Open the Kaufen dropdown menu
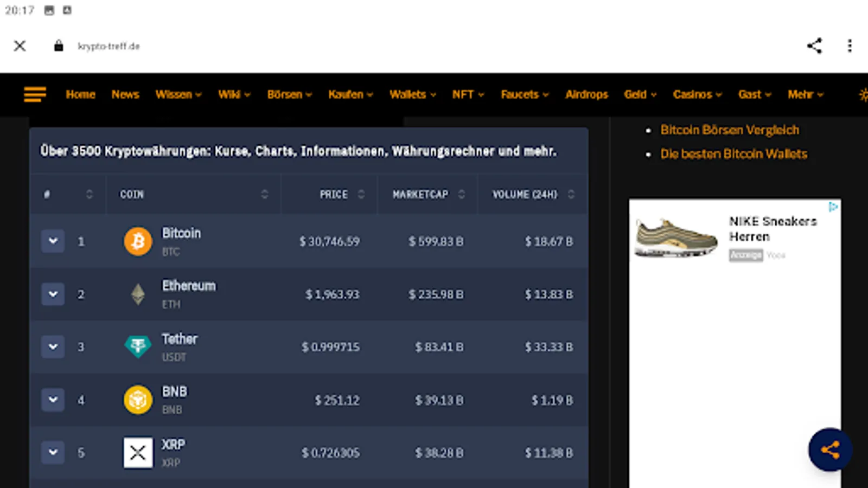Viewport: 868px width, 488px height. (350, 94)
